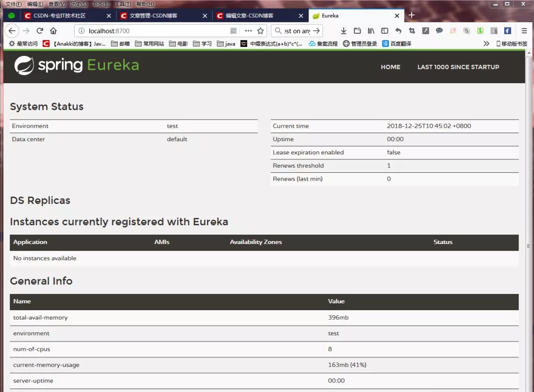Screen dimensions: 534x392
Task: Close the Eureka tab
Action: tap(397, 16)
